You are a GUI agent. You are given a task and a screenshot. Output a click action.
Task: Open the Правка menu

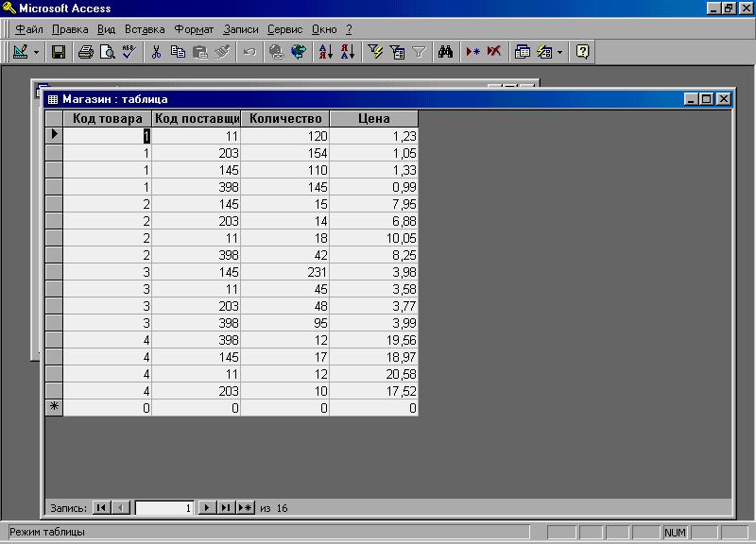pyautogui.click(x=70, y=29)
